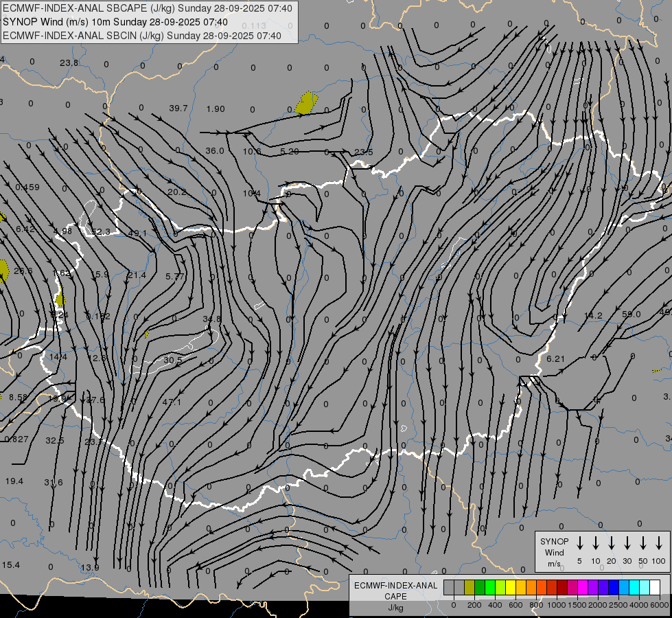Select the 30 m/s wind arrow symbol
This screenshot has width=672, height=618.
coord(627,543)
